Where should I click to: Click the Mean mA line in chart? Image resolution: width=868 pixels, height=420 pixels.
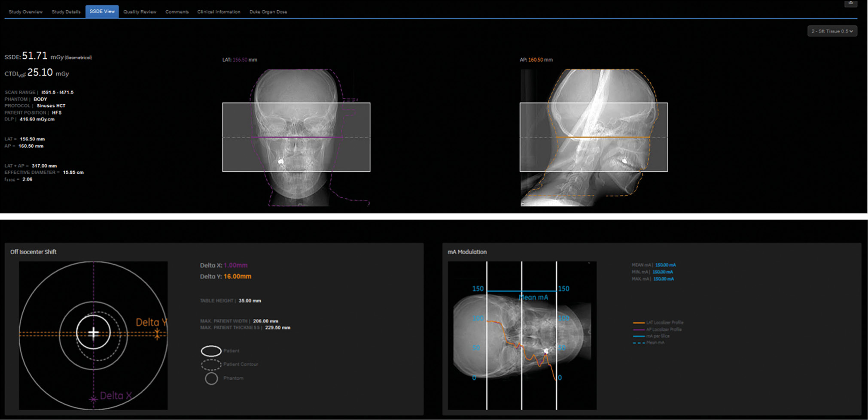click(521, 291)
